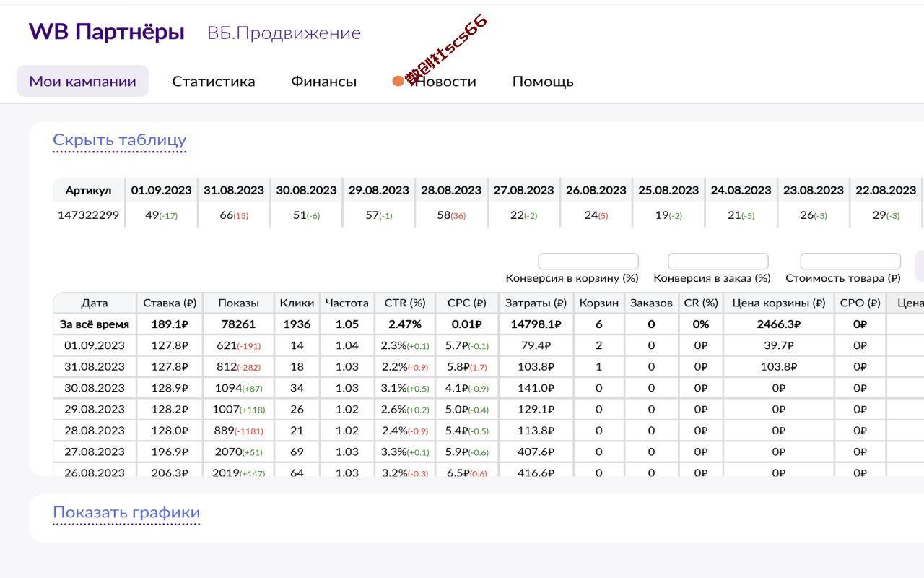Click basket price 39.7₽ cell

(x=778, y=345)
